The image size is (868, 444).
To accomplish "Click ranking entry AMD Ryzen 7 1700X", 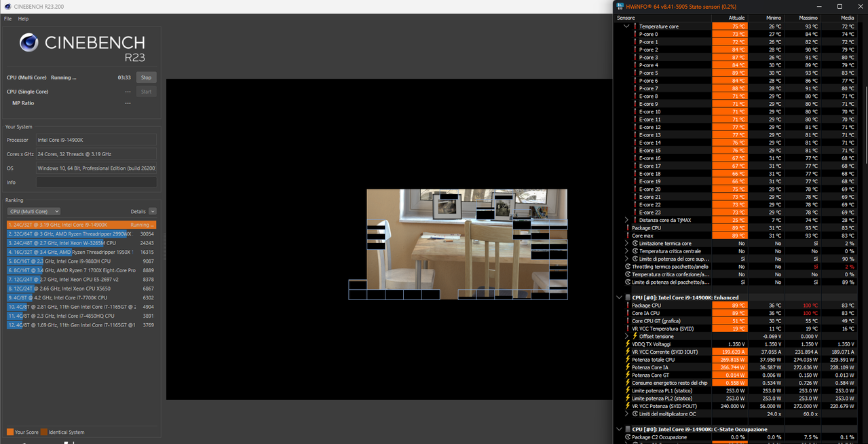I will point(81,270).
